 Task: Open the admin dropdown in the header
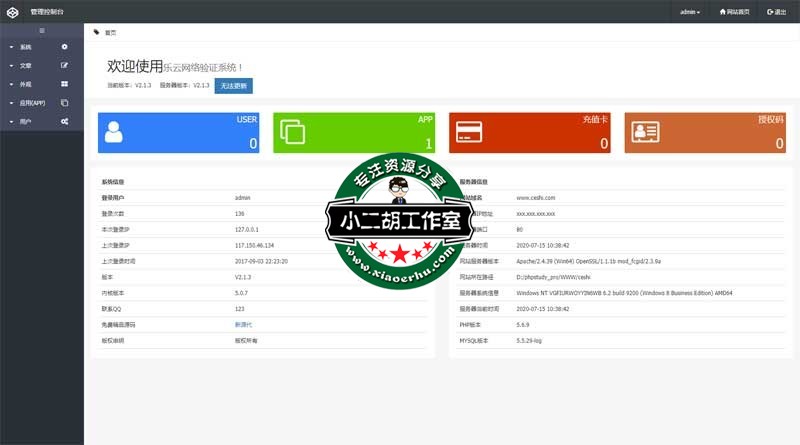click(689, 12)
